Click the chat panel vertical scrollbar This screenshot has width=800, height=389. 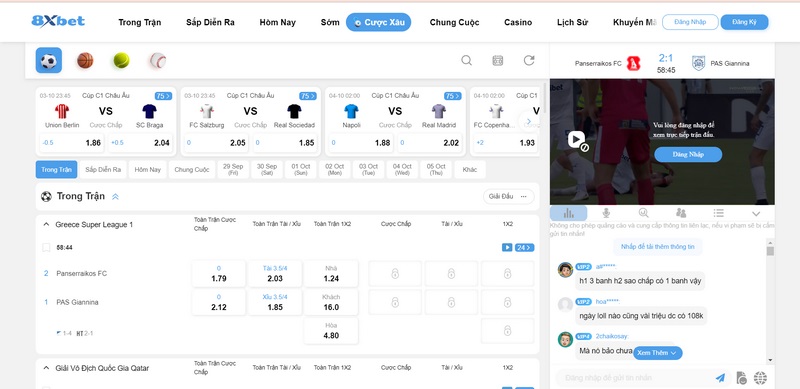tap(770, 301)
